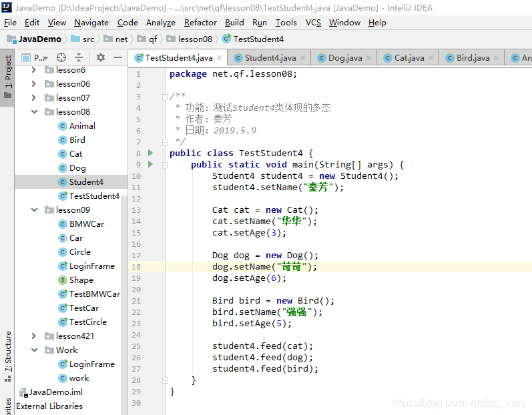Open the Navigate menu
Viewport: 532px width, 415px height.
coord(91,23)
